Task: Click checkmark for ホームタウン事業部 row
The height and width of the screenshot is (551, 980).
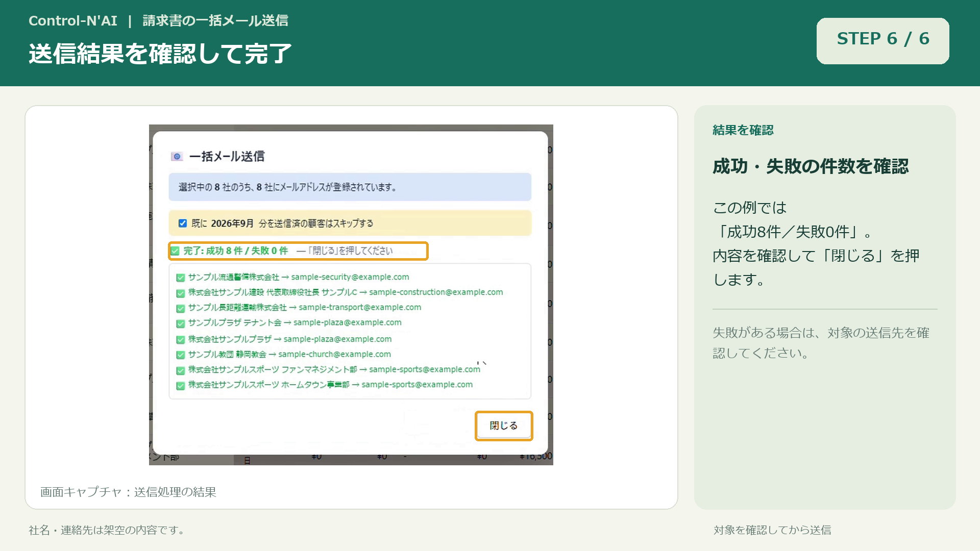Action: (180, 385)
